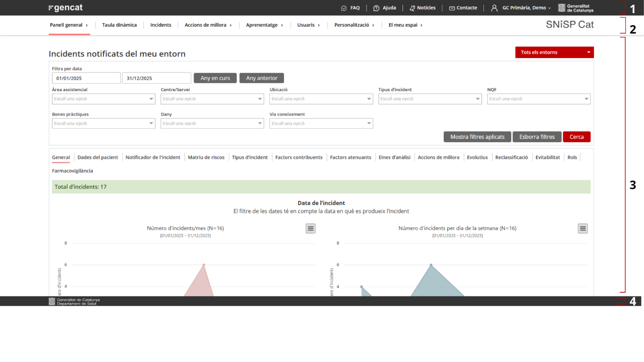This screenshot has width=644, height=362.
Task: Open the Dany dropdown
Action: [x=212, y=123]
